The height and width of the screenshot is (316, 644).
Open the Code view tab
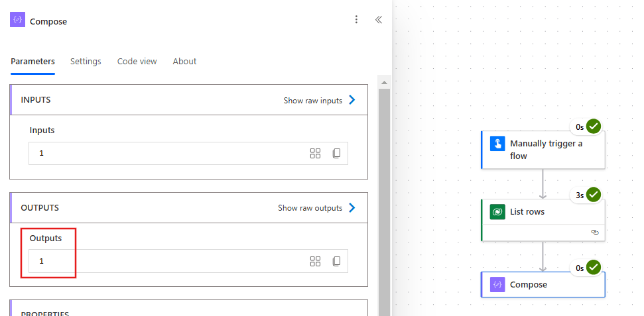(137, 62)
